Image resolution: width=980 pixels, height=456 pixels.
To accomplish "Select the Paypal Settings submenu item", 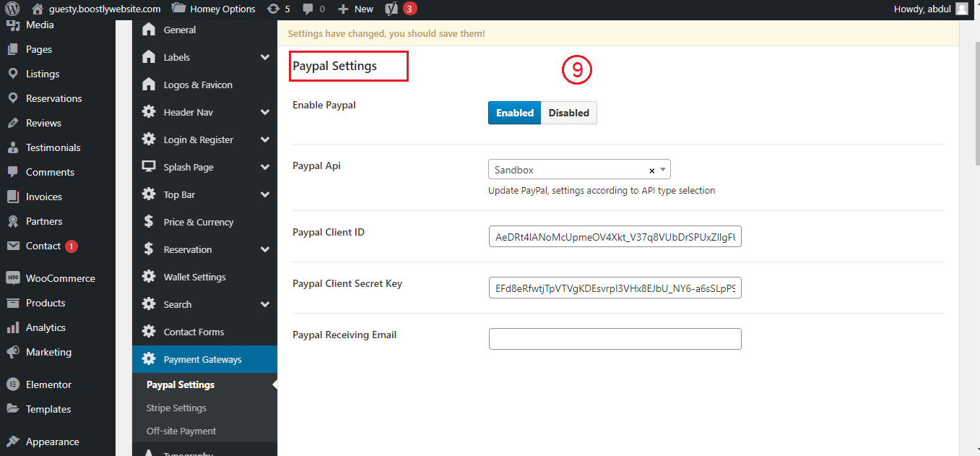I will point(181,384).
